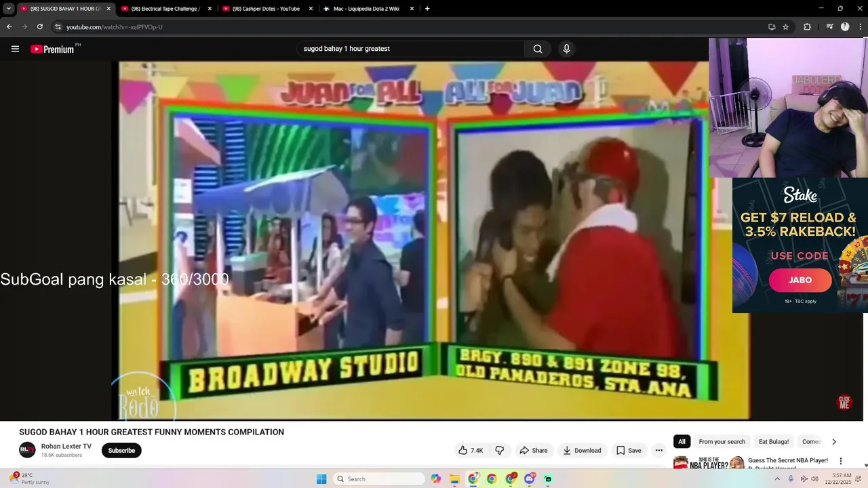Open the notification bell in the tray

[859, 479]
